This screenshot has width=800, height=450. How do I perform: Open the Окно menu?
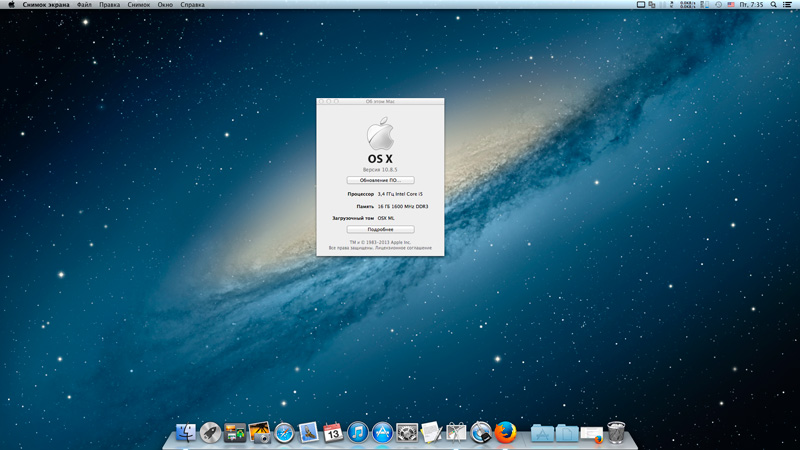(165, 5)
